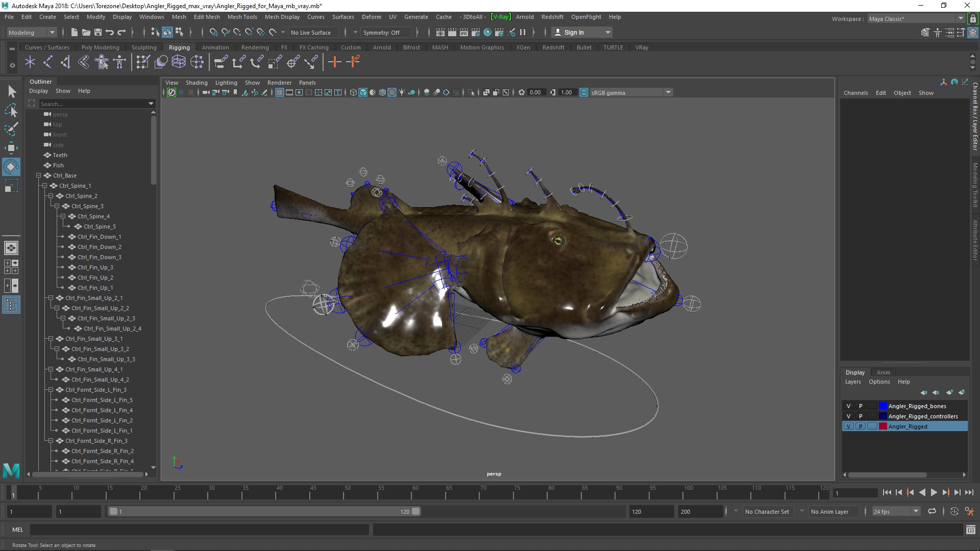This screenshot has width=980, height=551.
Task: Open the Outliner Display menu
Action: [x=38, y=91]
